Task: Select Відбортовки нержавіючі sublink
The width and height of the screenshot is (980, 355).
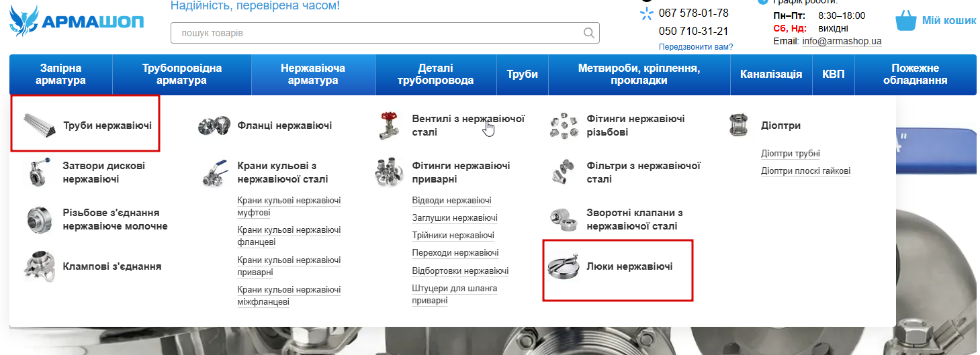Action: 461,270
